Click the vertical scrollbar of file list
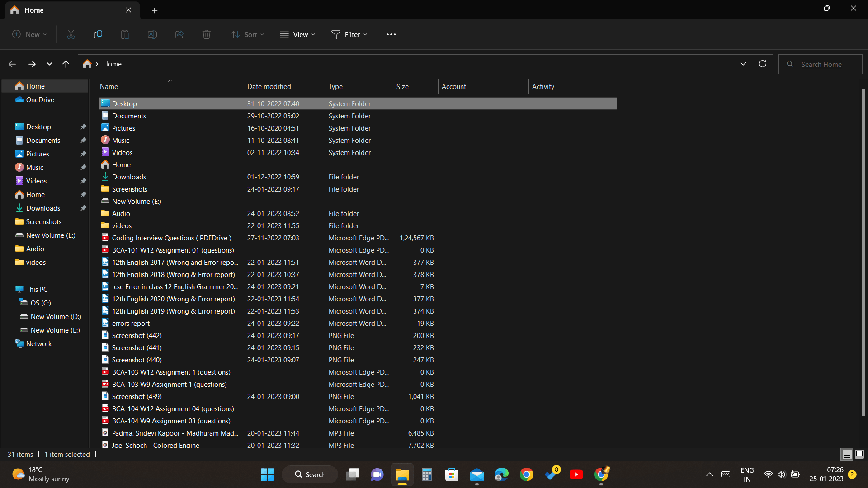This screenshot has width=868, height=488. [863, 253]
